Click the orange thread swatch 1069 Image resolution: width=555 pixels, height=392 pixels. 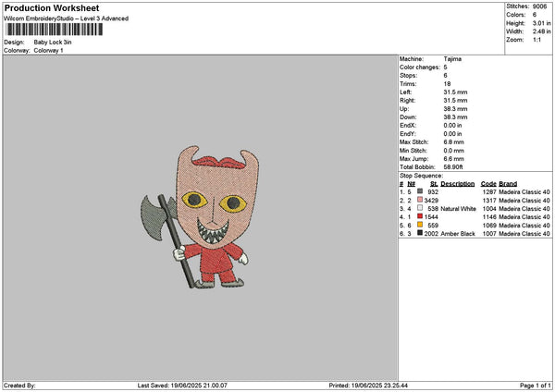tap(420, 225)
